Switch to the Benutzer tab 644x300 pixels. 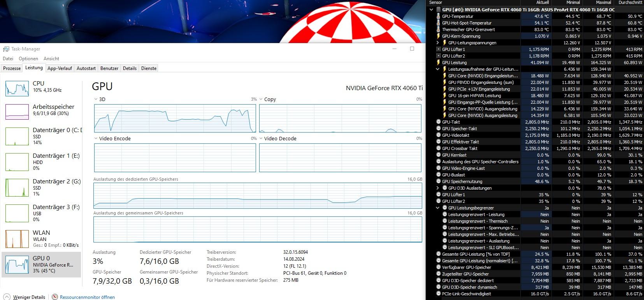pyautogui.click(x=109, y=68)
